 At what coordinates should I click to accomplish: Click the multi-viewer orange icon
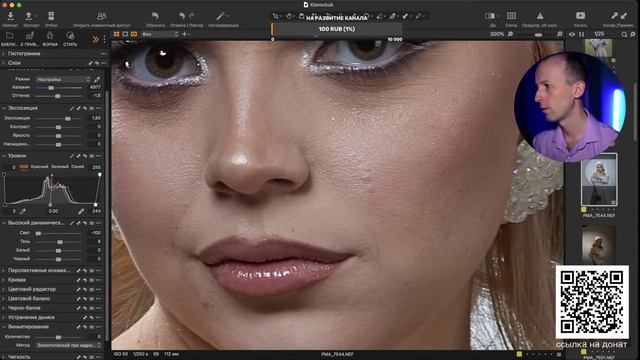pos(134,34)
